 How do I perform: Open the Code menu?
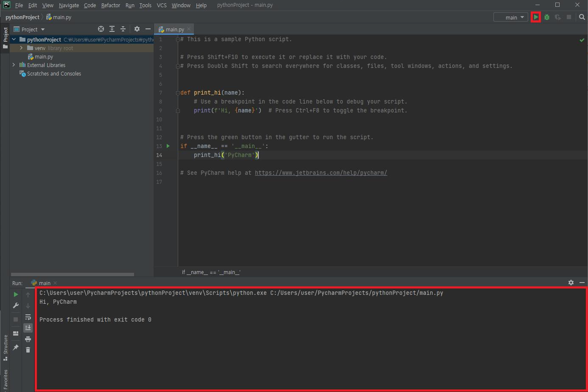(90, 5)
